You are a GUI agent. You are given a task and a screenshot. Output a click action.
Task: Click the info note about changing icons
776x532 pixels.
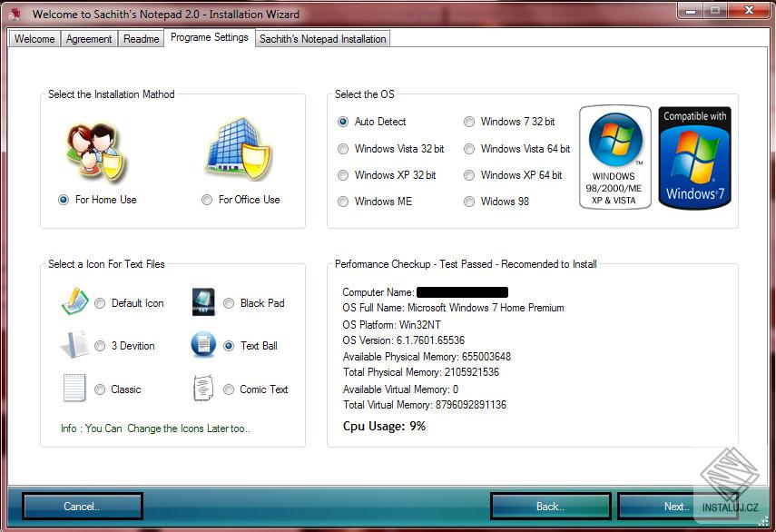[155, 429]
